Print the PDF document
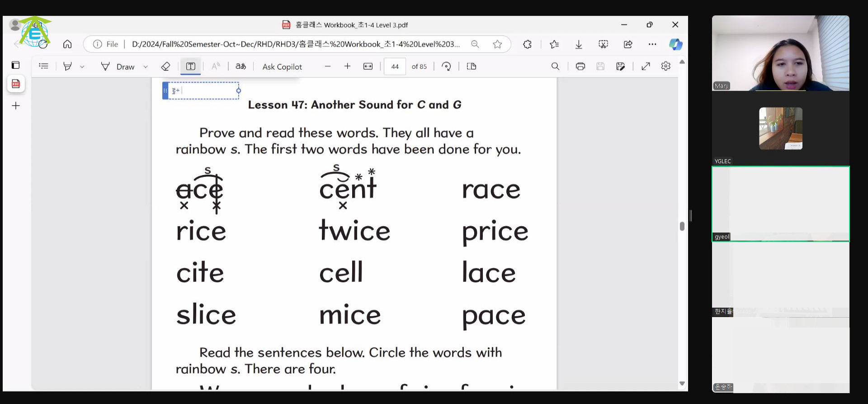The height and width of the screenshot is (404, 868). click(580, 67)
